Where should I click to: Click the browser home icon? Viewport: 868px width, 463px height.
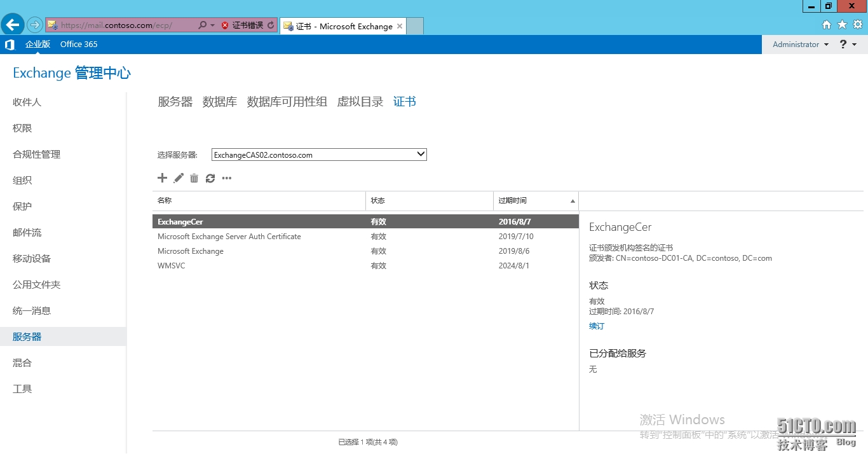pyautogui.click(x=826, y=24)
